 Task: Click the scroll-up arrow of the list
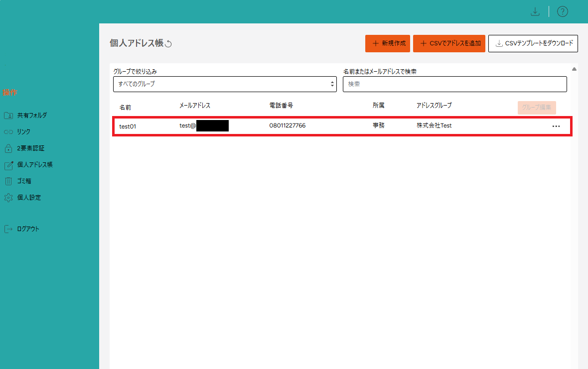click(x=574, y=69)
